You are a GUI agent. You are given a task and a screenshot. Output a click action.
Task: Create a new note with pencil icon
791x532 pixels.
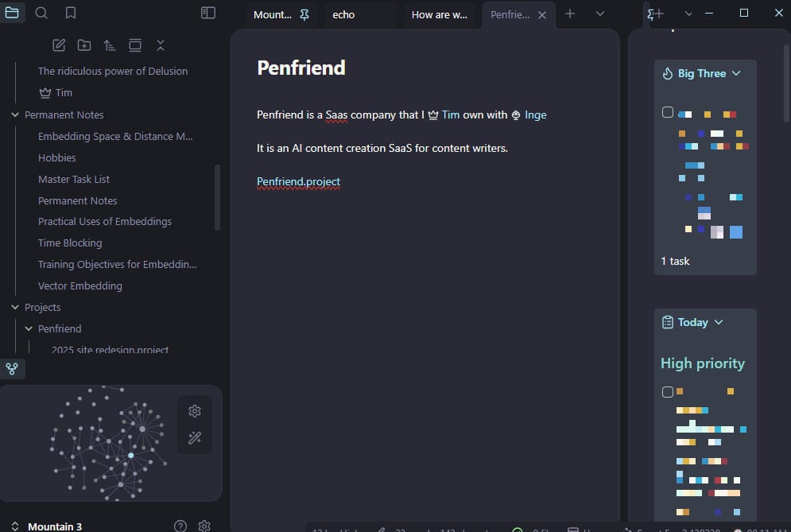(59, 45)
